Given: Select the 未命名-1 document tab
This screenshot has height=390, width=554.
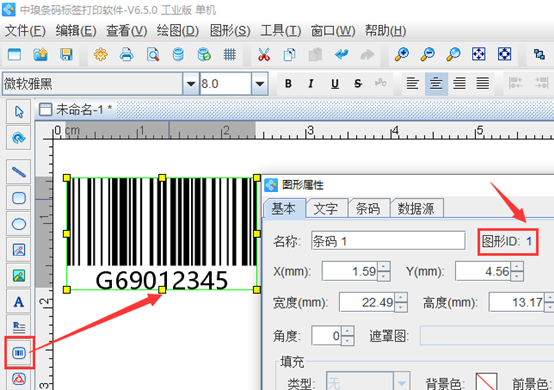Looking at the screenshot, I should point(76,110).
